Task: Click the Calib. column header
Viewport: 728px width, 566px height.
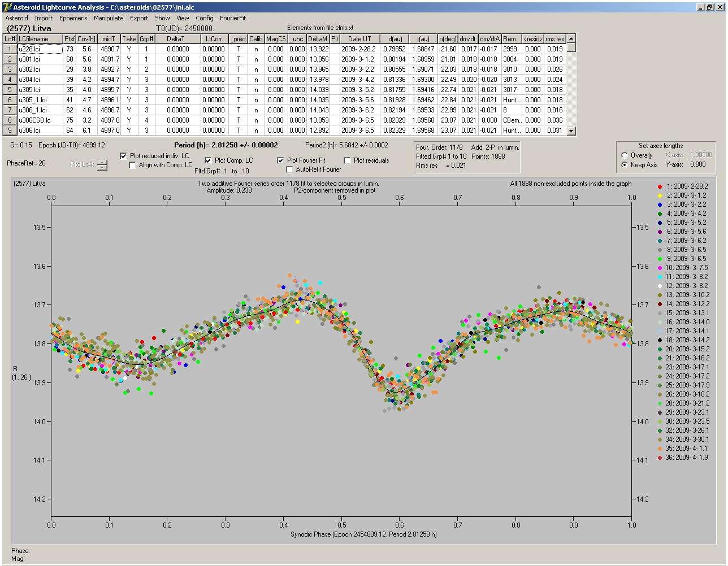Action: tap(256, 39)
